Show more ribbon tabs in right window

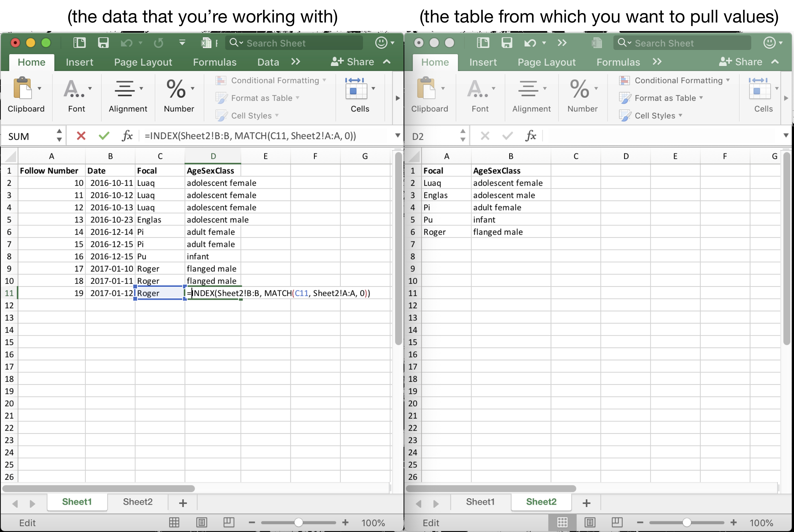tap(657, 61)
